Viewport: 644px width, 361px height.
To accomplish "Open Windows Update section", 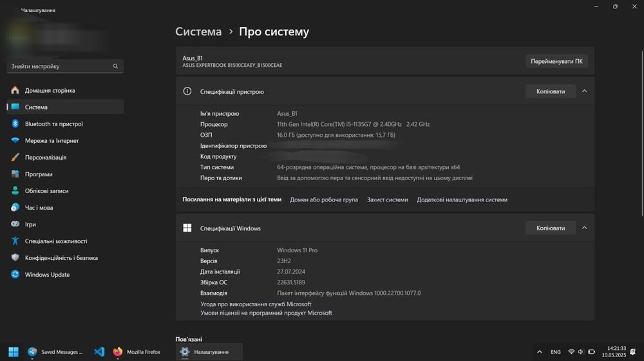I will pyautogui.click(x=47, y=275).
